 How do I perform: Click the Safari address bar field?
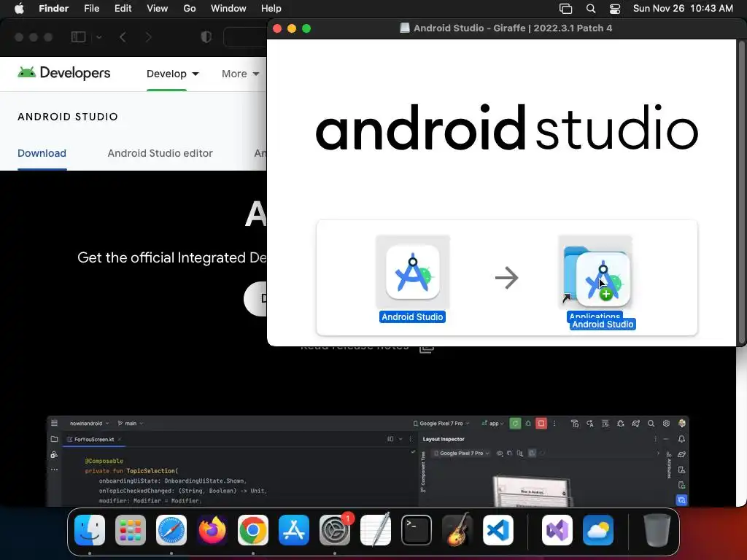(x=245, y=37)
